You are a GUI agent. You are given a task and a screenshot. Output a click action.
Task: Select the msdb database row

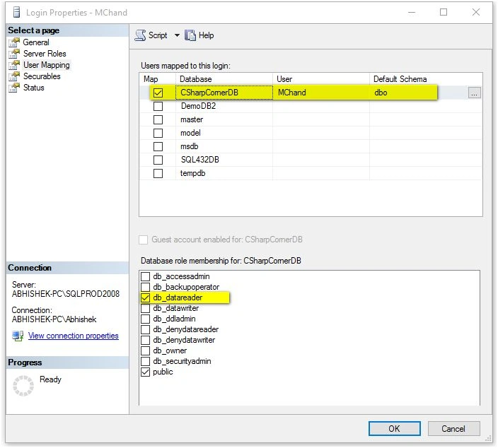[x=311, y=146]
